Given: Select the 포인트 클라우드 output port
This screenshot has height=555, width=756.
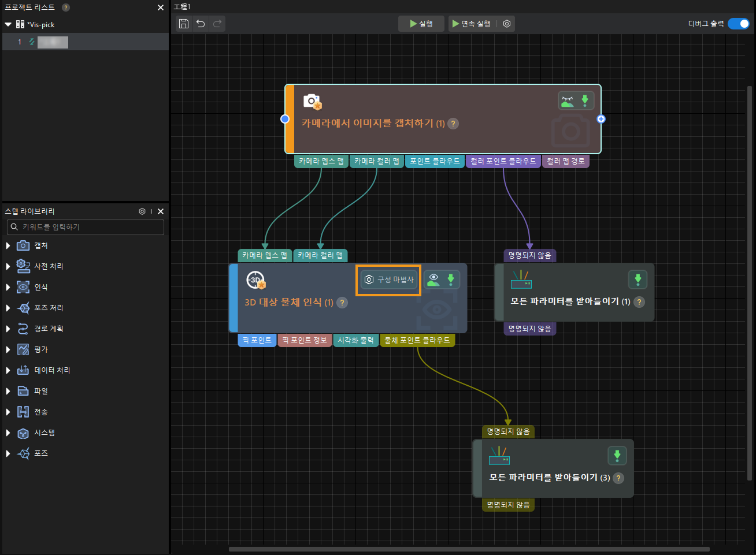Looking at the screenshot, I should click(x=435, y=161).
